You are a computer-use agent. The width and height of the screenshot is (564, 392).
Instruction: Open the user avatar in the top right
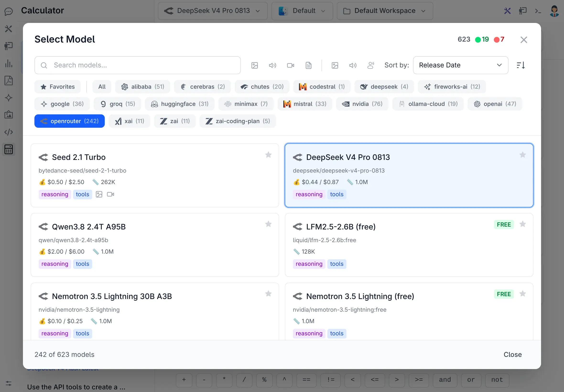pos(554,11)
